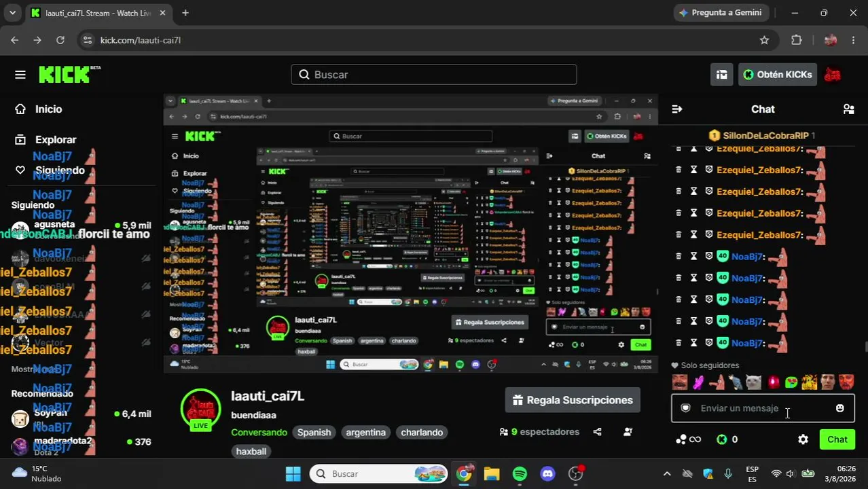
Task: Insert the green Pepe frog emote
Action: tap(791, 382)
